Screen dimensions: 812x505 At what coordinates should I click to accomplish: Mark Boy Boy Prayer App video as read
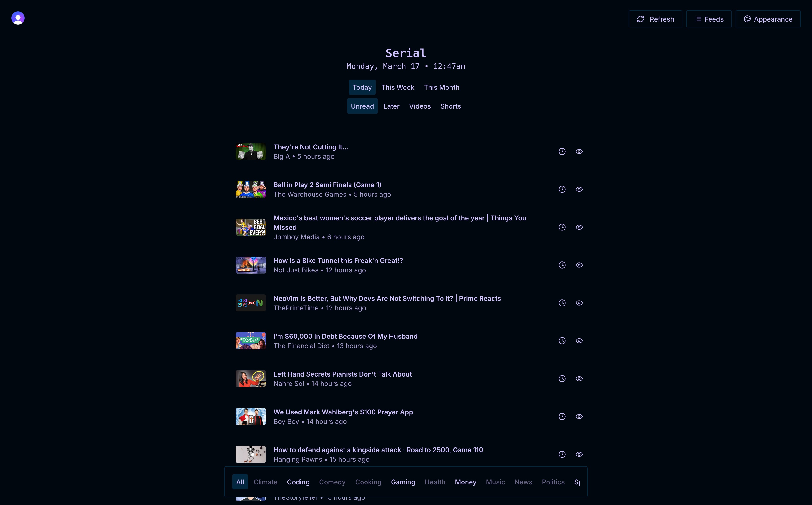coord(579,416)
